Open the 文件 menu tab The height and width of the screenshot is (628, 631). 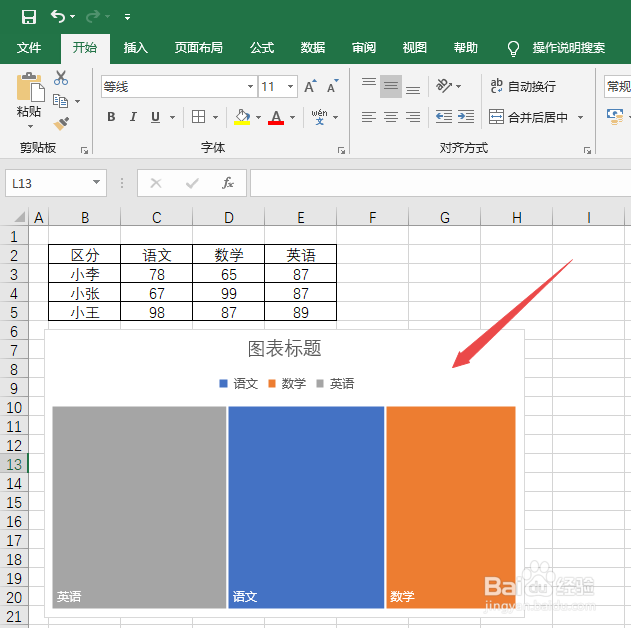(29, 48)
